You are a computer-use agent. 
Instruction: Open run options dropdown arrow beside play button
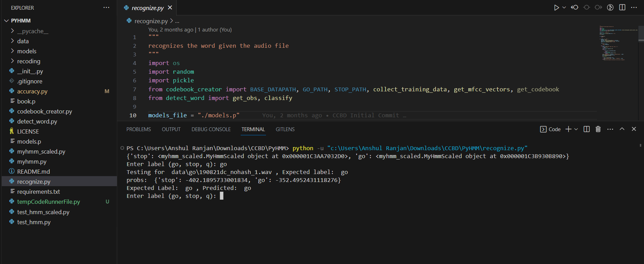564,8
